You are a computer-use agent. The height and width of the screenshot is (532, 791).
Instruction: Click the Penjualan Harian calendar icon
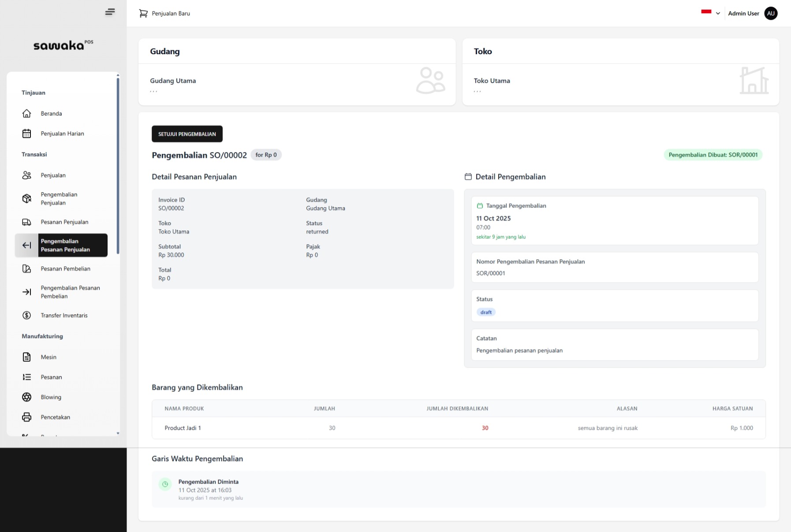(x=27, y=134)
